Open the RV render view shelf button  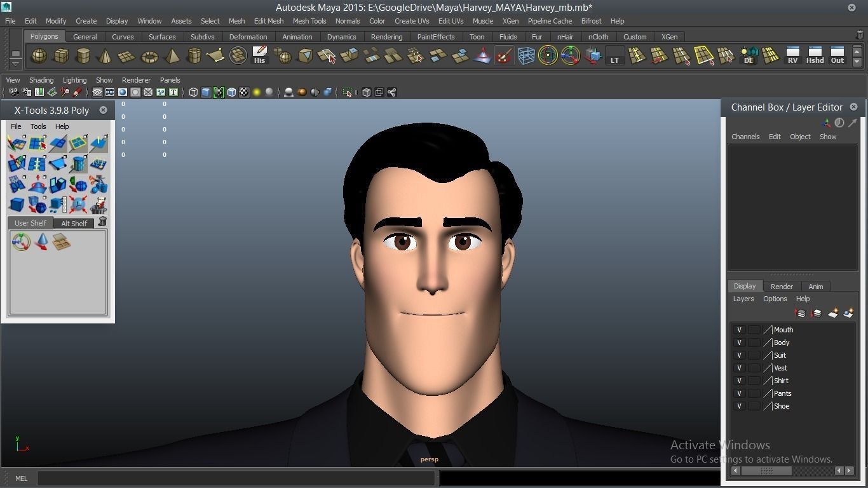[792, 56]
